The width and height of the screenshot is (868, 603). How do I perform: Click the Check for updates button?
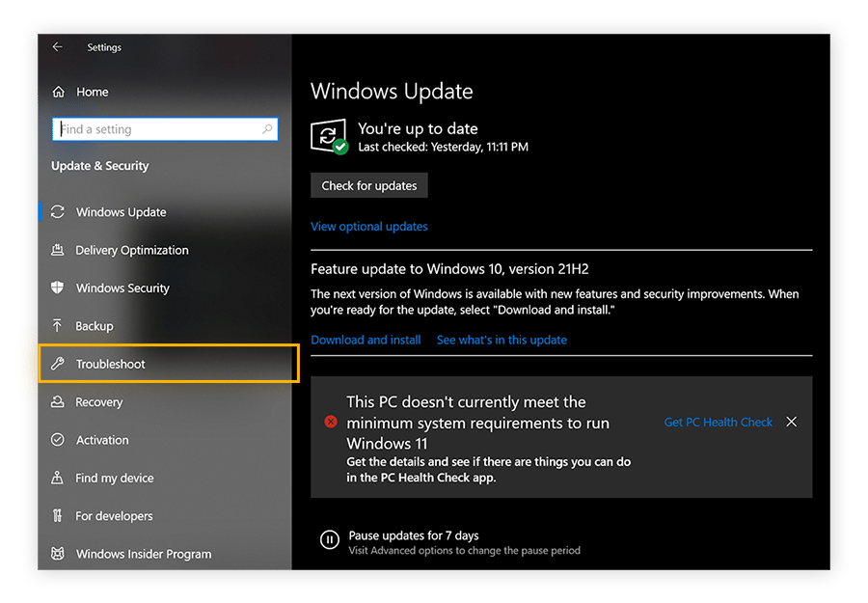[x=368, y=185]
